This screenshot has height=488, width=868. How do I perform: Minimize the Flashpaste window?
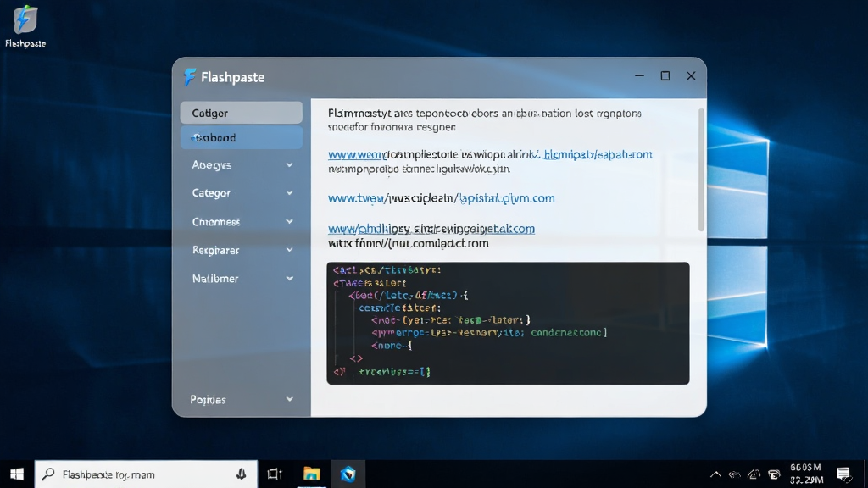click(x=639, y=75)
